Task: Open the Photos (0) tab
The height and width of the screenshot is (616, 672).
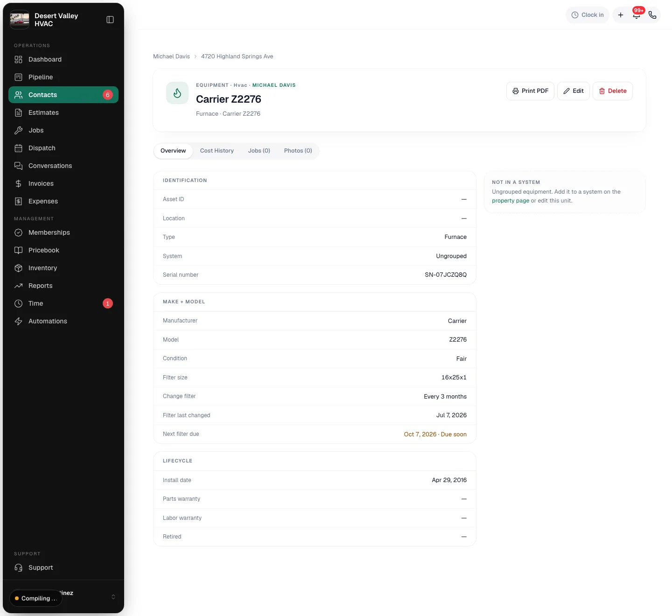Action: point(298,151)
